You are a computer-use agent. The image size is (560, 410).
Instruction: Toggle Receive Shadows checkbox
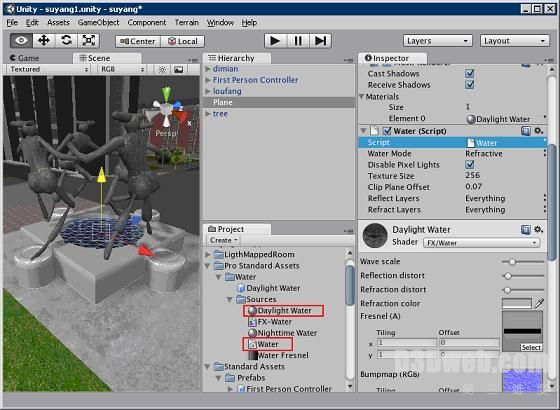click(470, 85)
